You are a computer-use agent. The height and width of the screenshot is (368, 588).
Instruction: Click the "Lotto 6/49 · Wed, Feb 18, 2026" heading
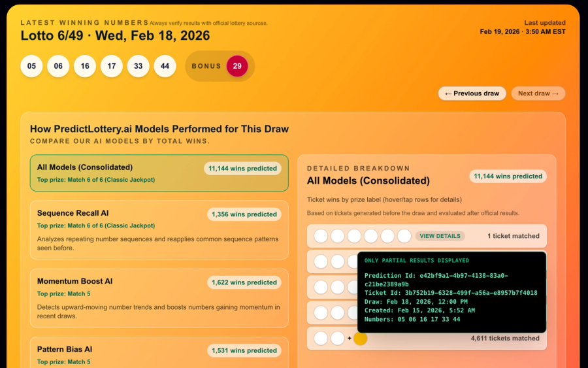click(115, 36)
